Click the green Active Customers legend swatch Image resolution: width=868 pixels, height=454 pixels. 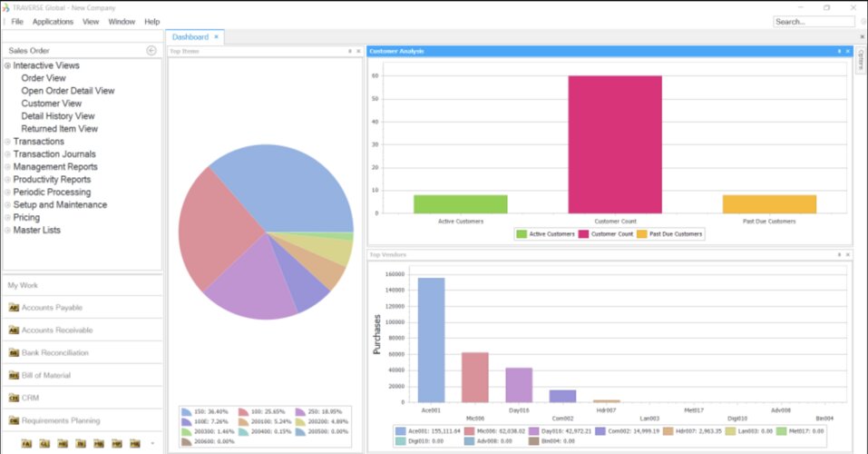pos(522,234)
